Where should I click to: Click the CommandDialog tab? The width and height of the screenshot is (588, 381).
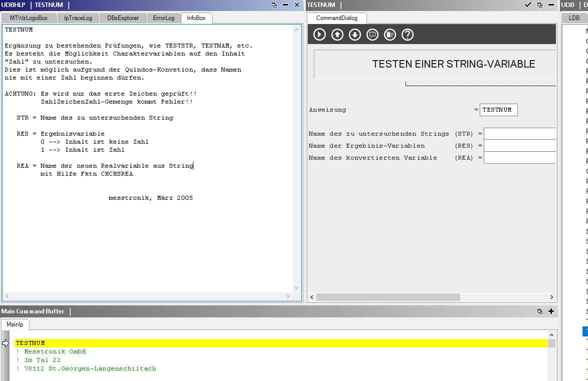click(337, 18)
